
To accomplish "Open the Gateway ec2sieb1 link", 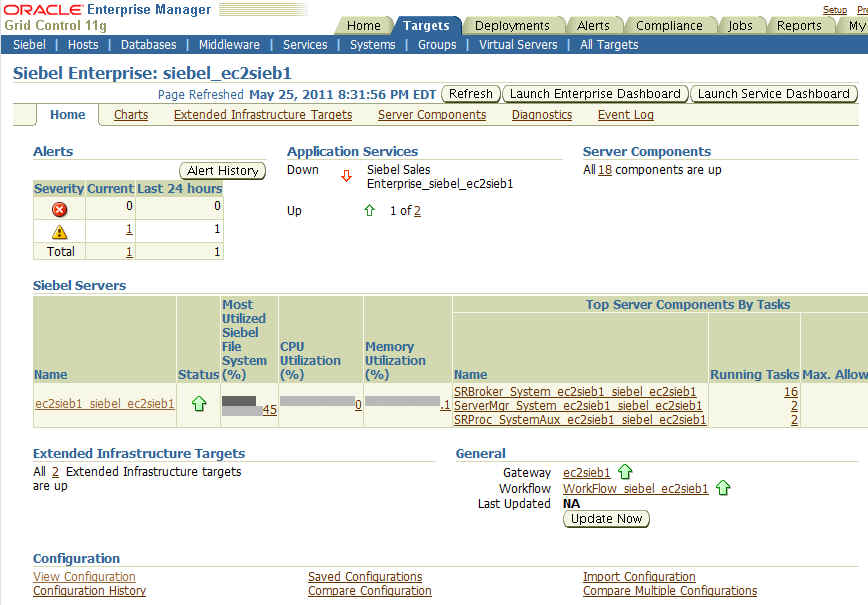I will [x=586, y=473].
